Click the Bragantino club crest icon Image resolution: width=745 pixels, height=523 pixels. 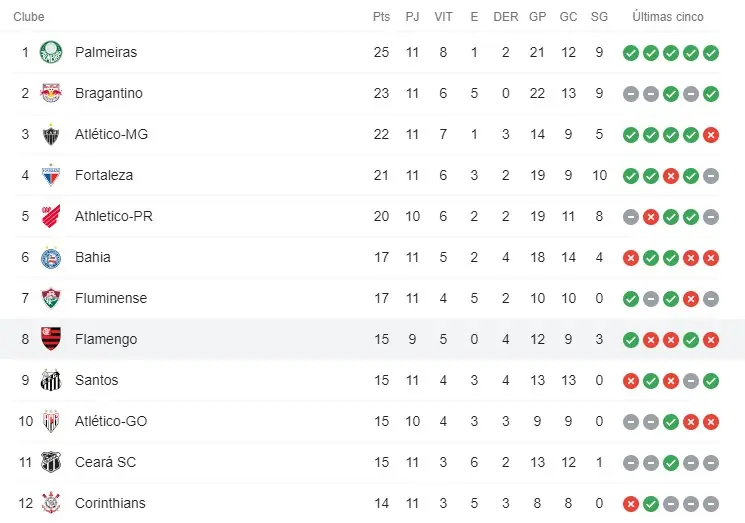point(50,93)
